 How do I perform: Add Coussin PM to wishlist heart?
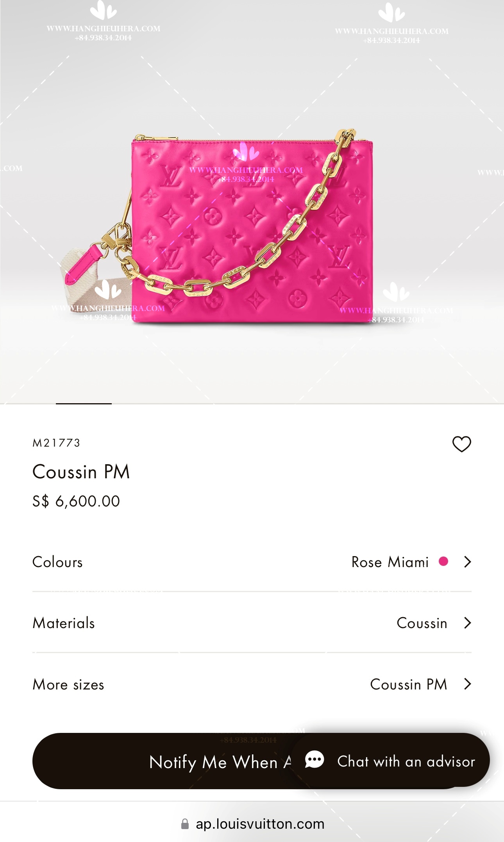tap(461, 444)
